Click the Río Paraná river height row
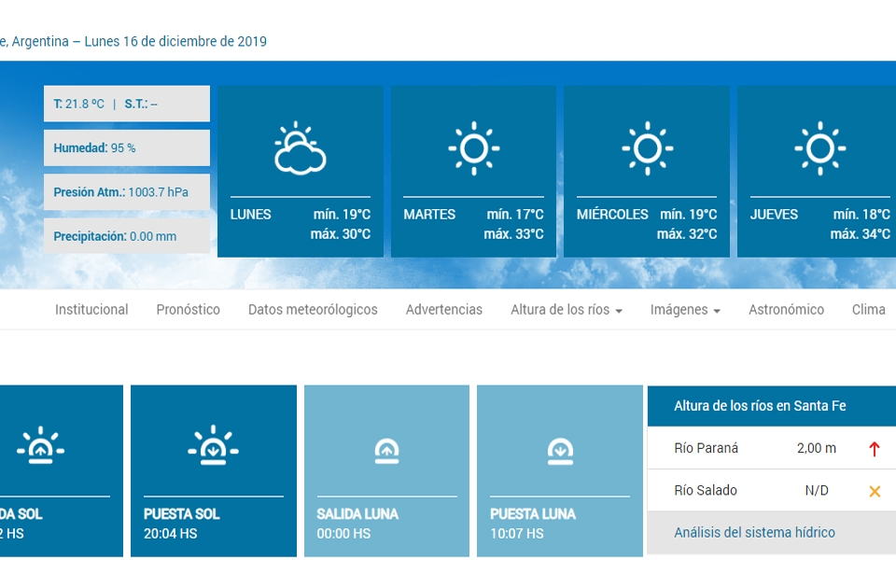 [756, 449]
